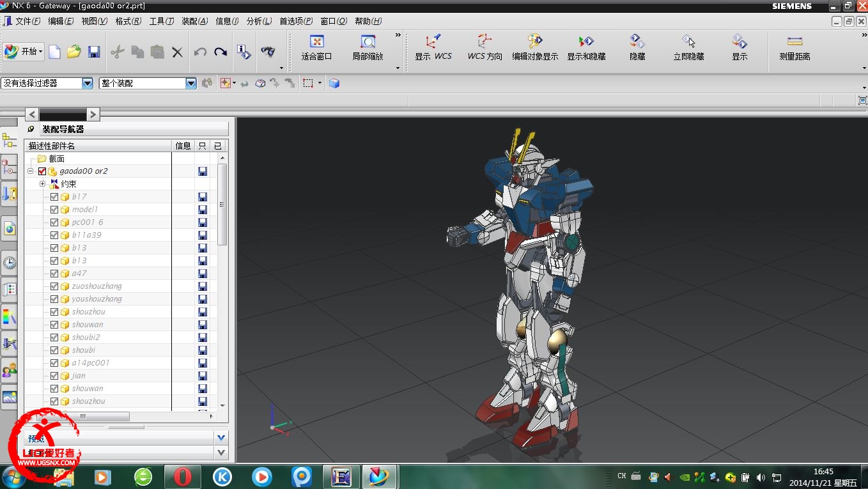Uncheck the gaoda00 or2 assembly checkbox
This screenshot has height=489, width=868.
coord(42,171)
